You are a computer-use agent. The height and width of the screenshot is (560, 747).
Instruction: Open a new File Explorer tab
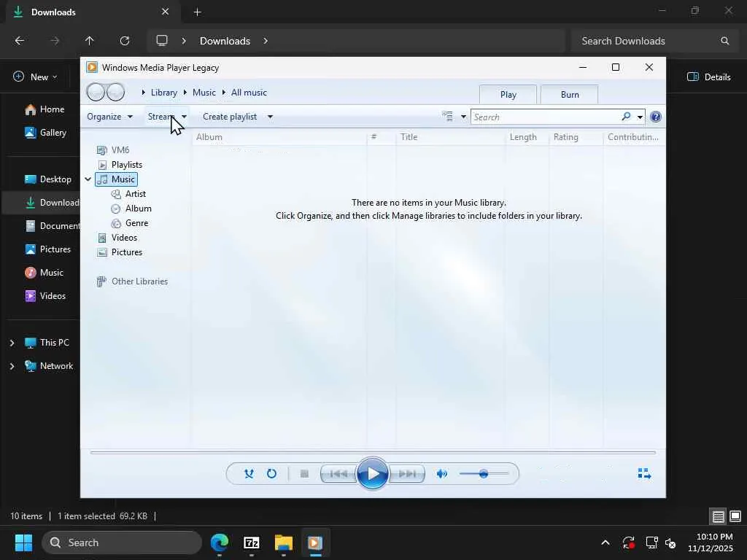(x=197, y=12)
